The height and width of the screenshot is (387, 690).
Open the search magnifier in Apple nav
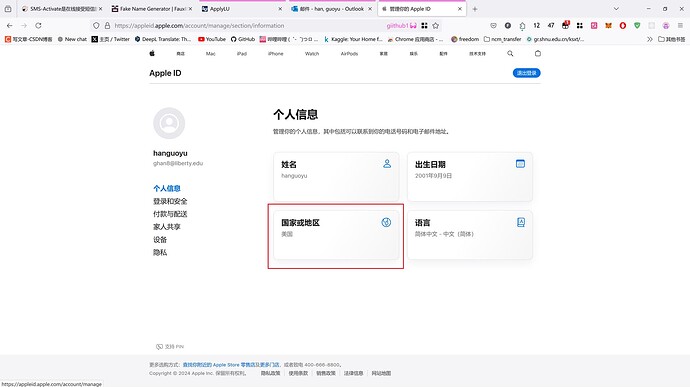(x=510, y=53)
